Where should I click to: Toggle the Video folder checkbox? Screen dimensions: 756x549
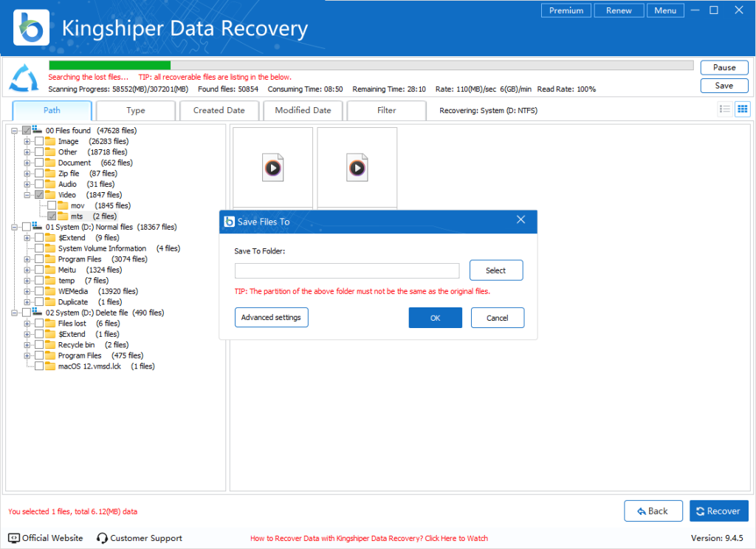coord(39,195)
